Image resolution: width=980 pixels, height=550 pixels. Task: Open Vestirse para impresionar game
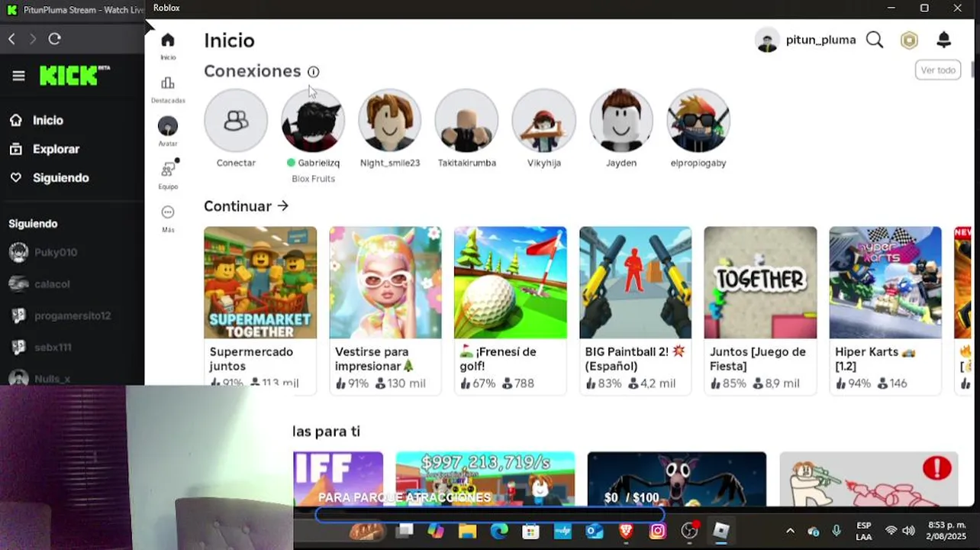click(x=385, y=309)
